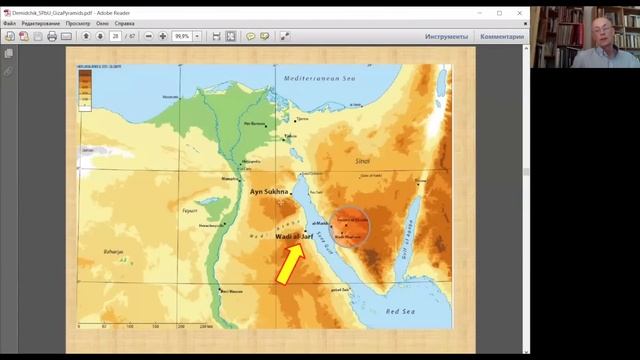Screen dimensions: 640x360
Task: Open the Файл menu
Action: point(9,24)
